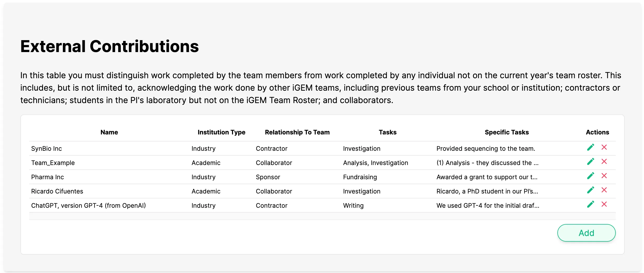
Task: Click the Tasks column header
Action: tap(387, 132)
